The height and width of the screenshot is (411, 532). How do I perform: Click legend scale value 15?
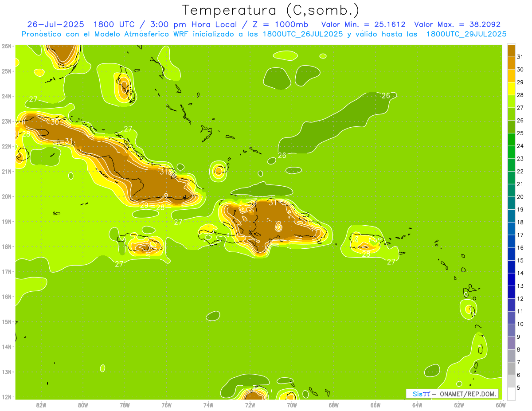pos(520,260)
